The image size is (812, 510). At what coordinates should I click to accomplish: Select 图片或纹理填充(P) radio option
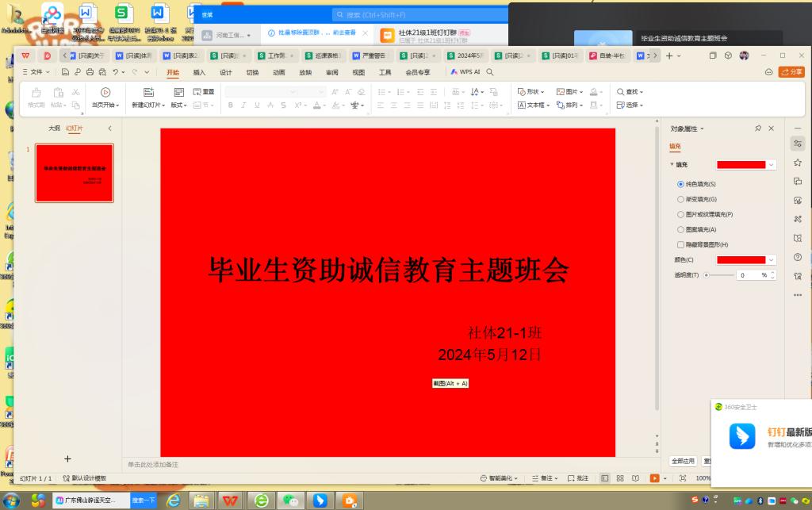pos(680,214)
